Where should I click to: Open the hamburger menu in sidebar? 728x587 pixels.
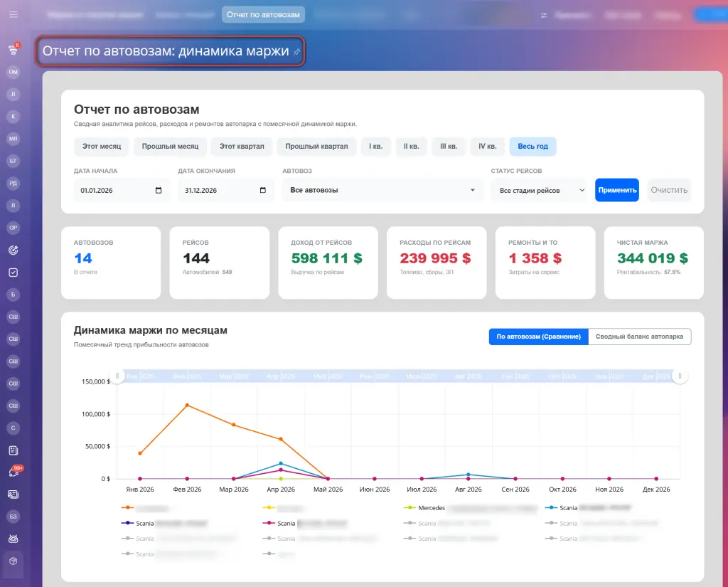pyautogui.click(x=13, y=14)
